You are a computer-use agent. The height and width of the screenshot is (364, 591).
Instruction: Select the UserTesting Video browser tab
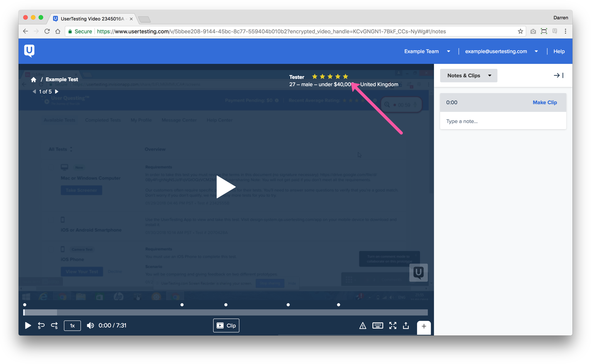tap(92, 18)
